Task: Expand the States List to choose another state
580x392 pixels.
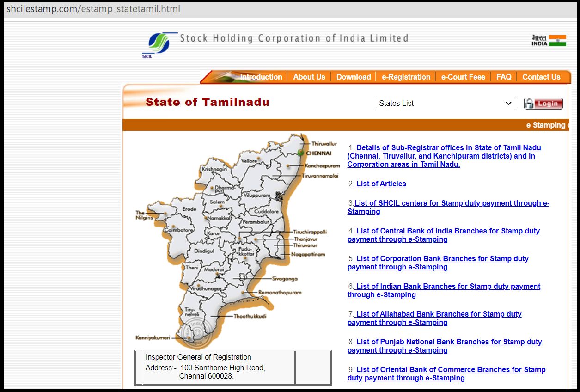Action: pyautogui.click(x=508, y=103)
